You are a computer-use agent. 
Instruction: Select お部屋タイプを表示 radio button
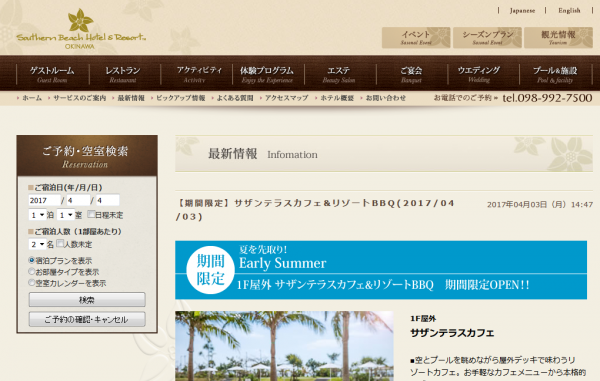tap(32, 272)
